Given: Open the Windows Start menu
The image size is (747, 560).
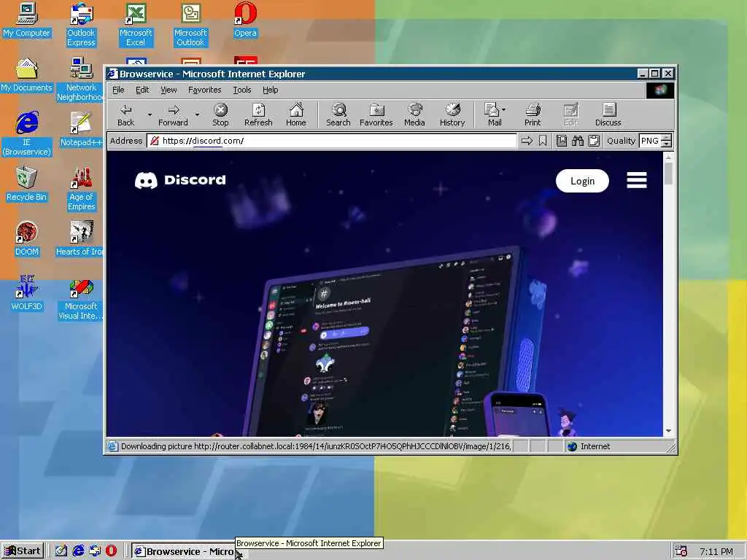Looking at the screenshot, I should (23, 551).
